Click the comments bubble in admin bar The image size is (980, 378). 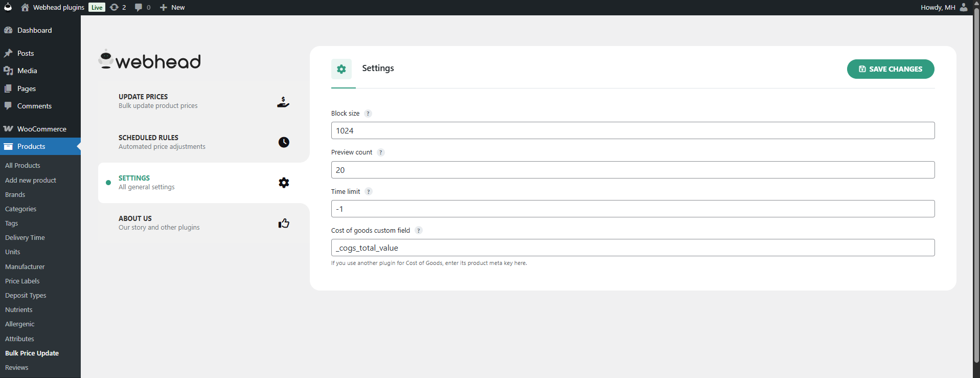pyautogui.click(x=142, y=7)
